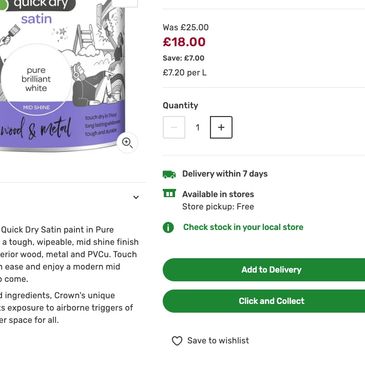This screenshot has width=365, height=365.
Task: Click the product description paragraph text
Action: [69, 254]
